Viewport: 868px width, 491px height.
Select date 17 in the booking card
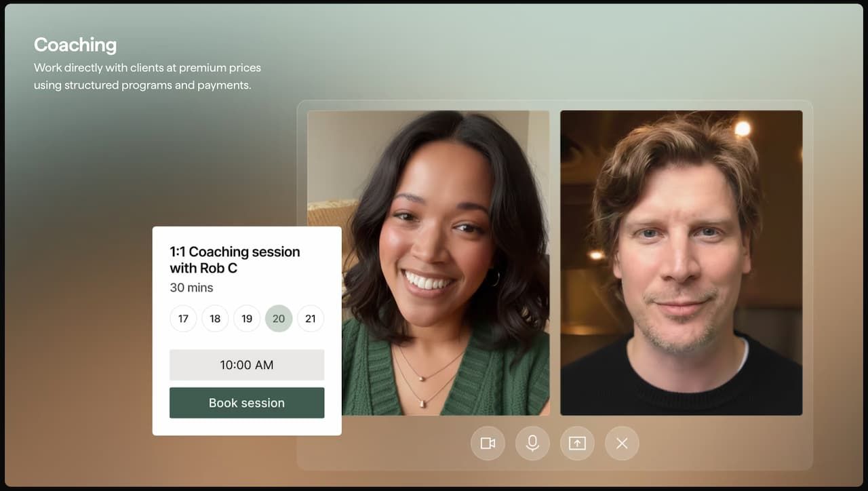tap(183, 319)
